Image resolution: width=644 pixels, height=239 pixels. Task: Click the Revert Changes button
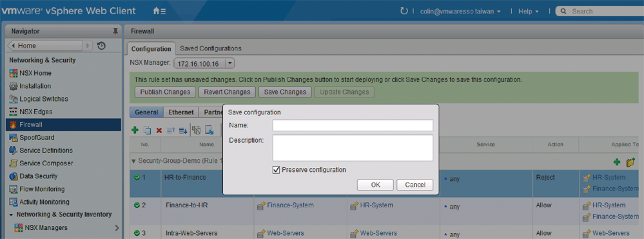tap(227, 92)
